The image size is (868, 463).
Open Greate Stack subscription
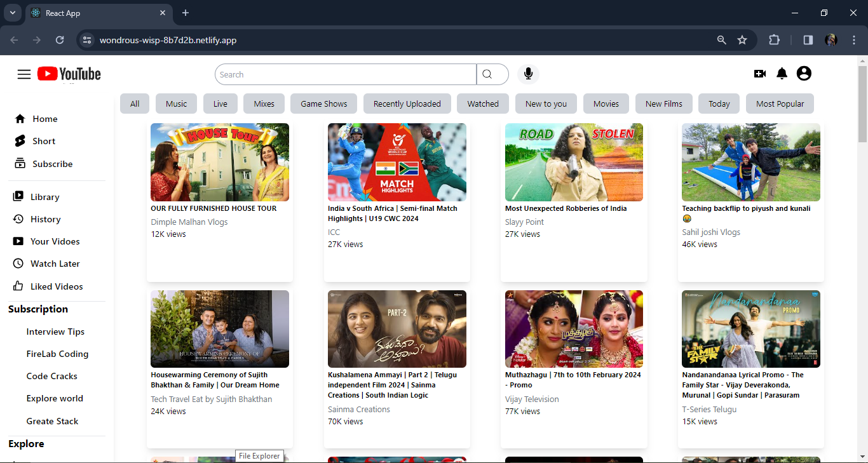click(x=52, y=421)
